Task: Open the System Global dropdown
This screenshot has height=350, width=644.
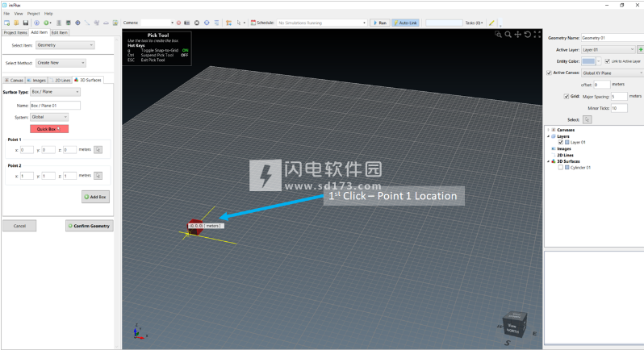Action: tap(49, 117)
